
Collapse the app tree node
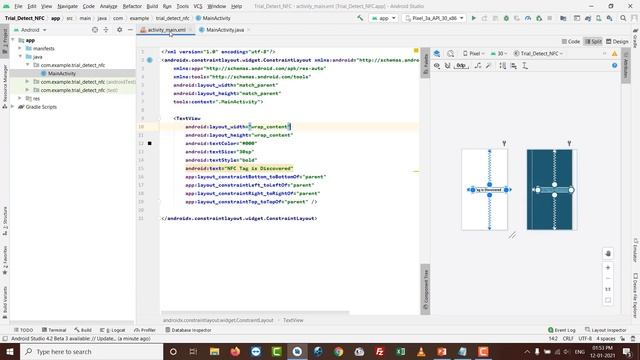pos(13,40)
